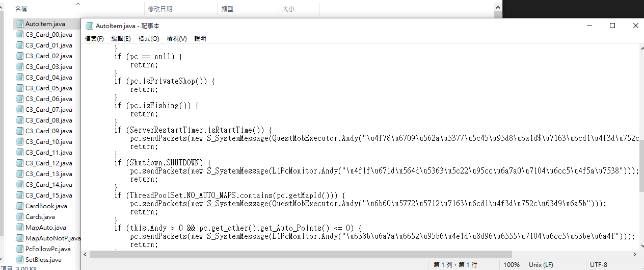Sort Explorer list by 大小 column header
The width and height of the screenshot is (644, 270).
point(288,9)
